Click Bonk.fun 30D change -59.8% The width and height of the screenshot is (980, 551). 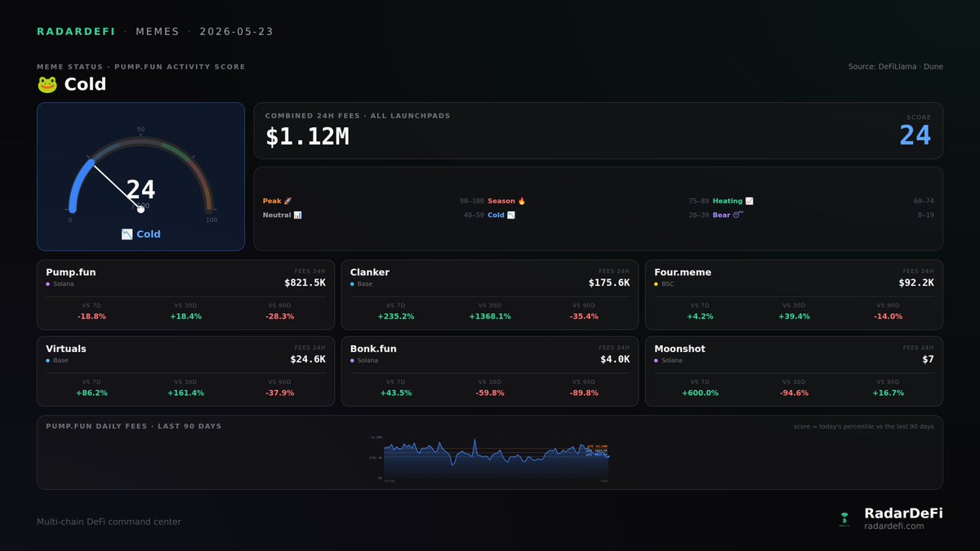coord(490,393)
